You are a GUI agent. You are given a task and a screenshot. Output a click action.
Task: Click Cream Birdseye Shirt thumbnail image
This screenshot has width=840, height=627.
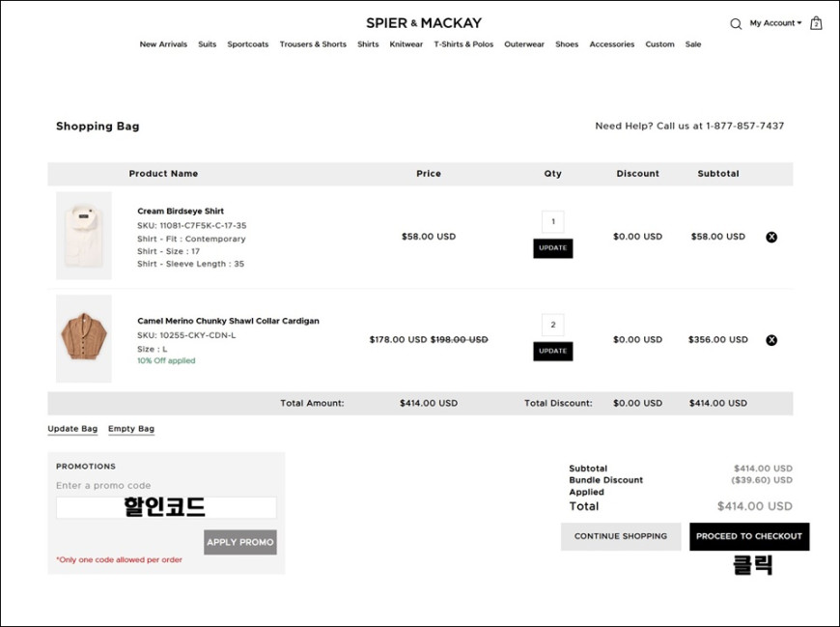point(84,236)
